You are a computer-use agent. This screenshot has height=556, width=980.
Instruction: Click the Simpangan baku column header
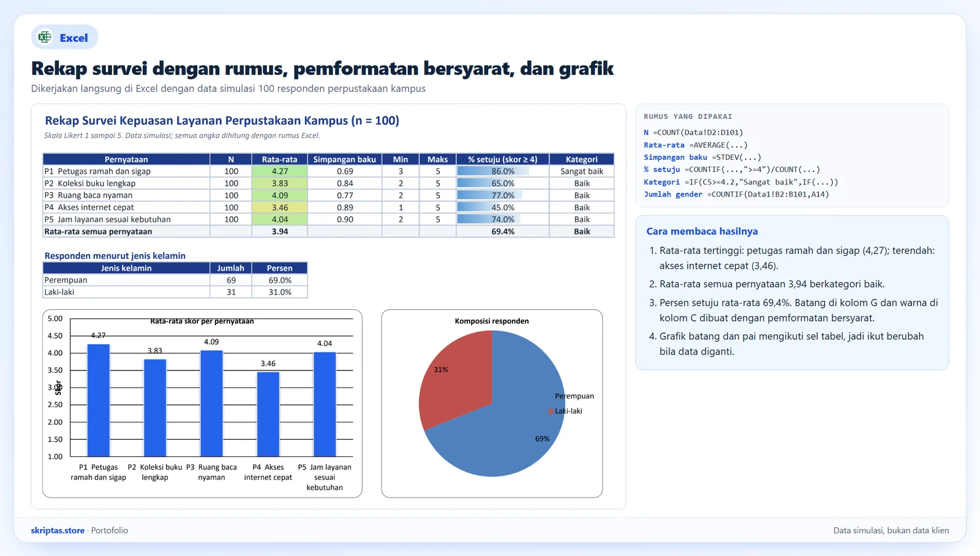pos(344,159)
